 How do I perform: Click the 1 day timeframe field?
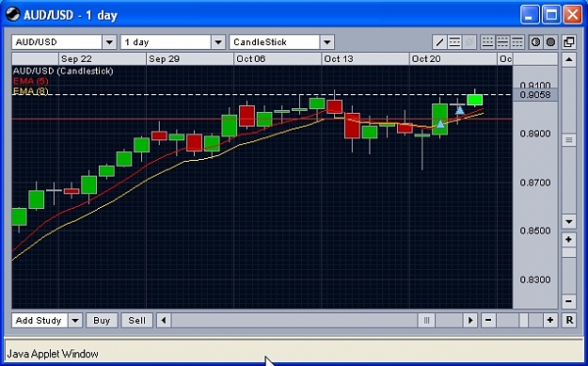[166, 42]
